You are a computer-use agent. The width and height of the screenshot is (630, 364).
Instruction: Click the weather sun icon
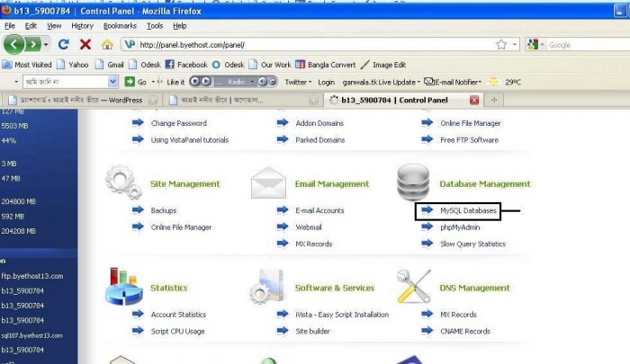493,82
